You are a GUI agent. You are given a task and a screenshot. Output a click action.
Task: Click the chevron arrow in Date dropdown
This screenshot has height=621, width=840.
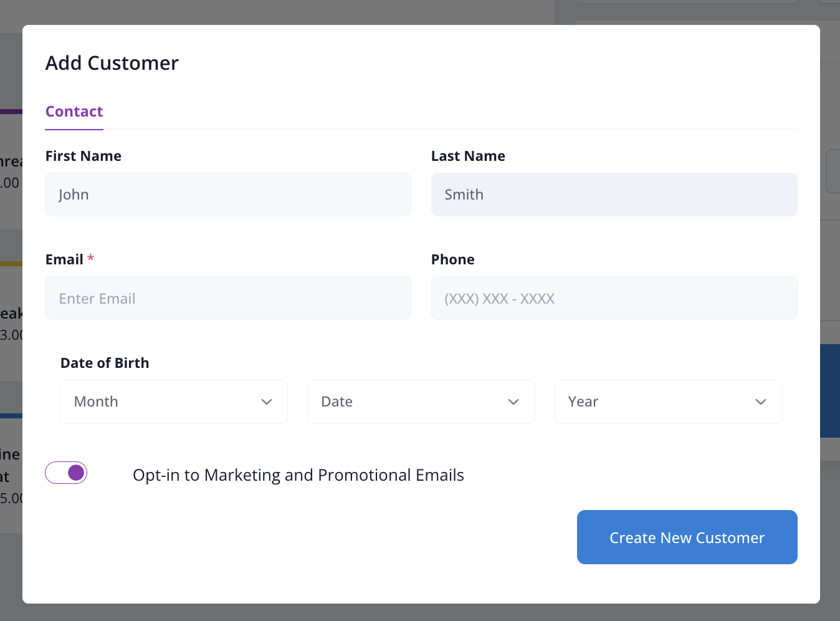click(513, 402)
